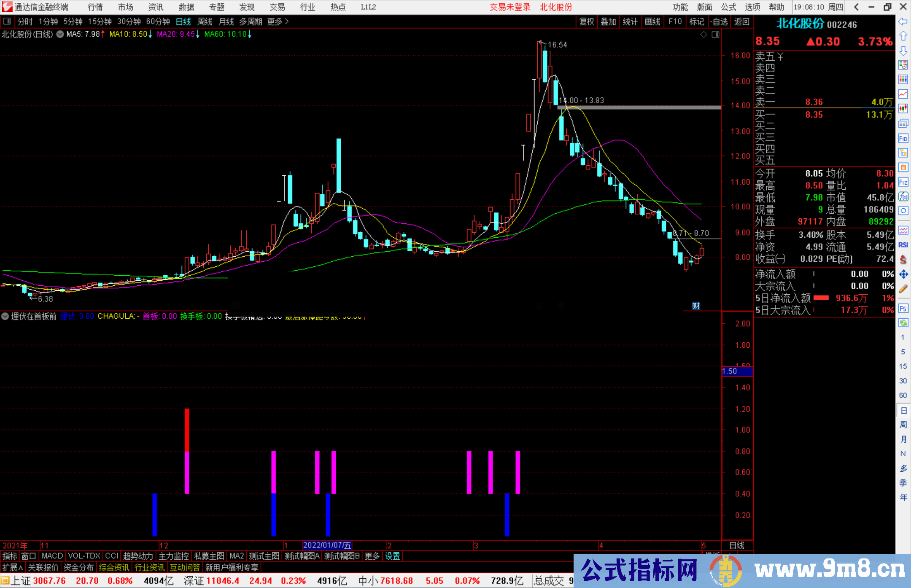Open dropdown next to 北化股份(日线) label

point(60,35)
